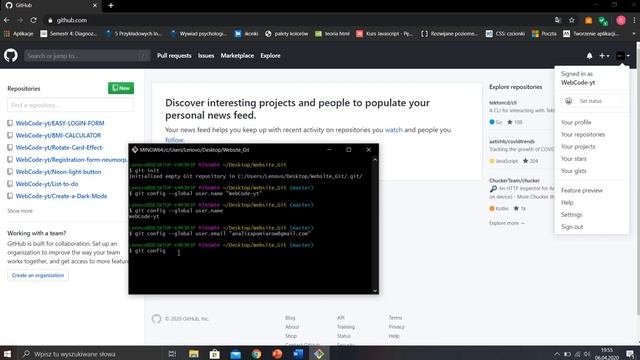Click Create an organization button

[x=38, y=275]
